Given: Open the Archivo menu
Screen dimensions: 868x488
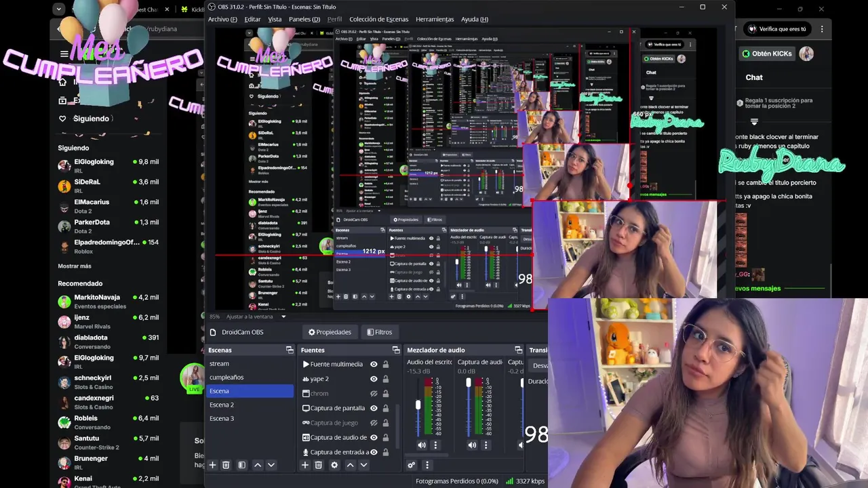Looking at the screenshot, I should pyautogui.click(x=222, y=19).
